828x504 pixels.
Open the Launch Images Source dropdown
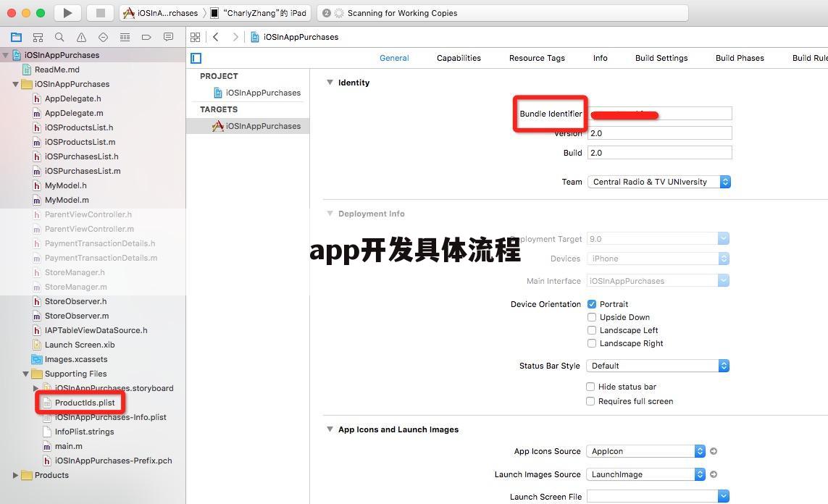coord(646,474)
